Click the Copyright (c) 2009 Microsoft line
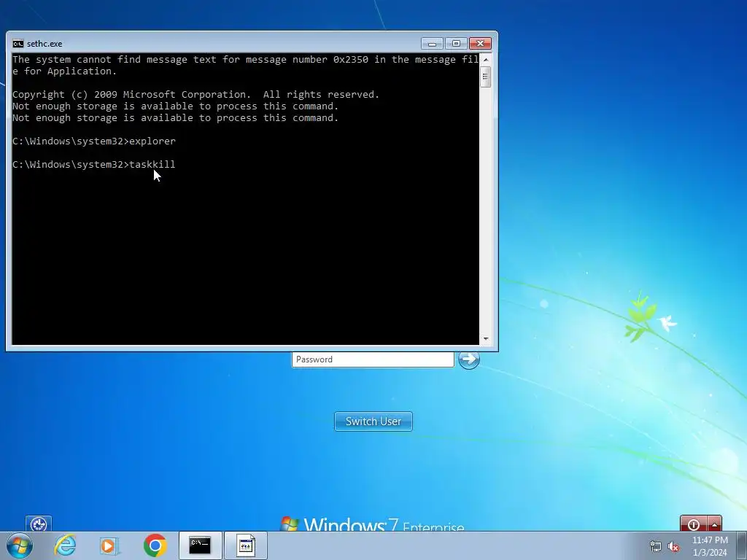Screen dimensions: 747x560 [x=196, y=94]
